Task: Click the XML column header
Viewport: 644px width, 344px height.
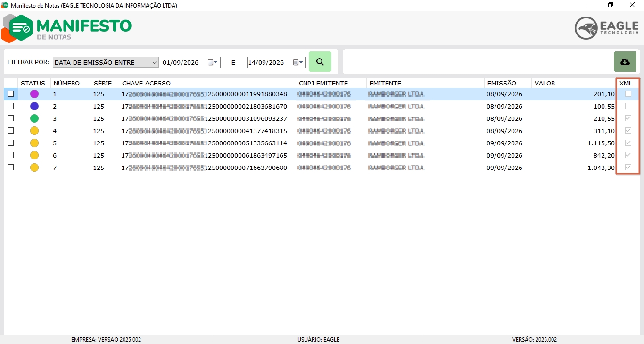Action: tap(628, 83)
